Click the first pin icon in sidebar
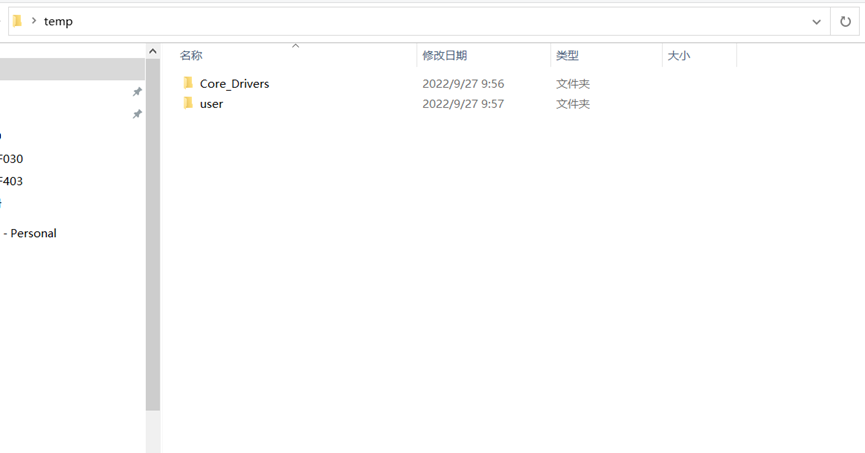The height and width of the screenshot is (453, 865). 137,92
